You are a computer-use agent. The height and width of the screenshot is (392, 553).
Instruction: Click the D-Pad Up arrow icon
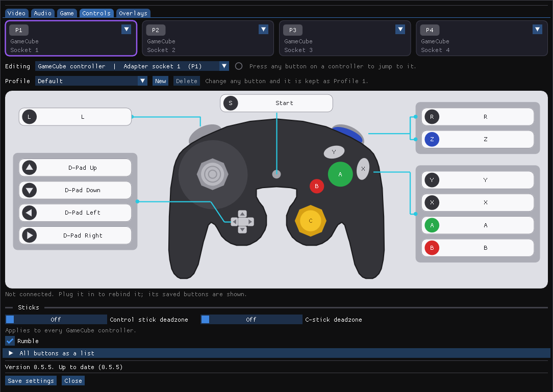29,168
